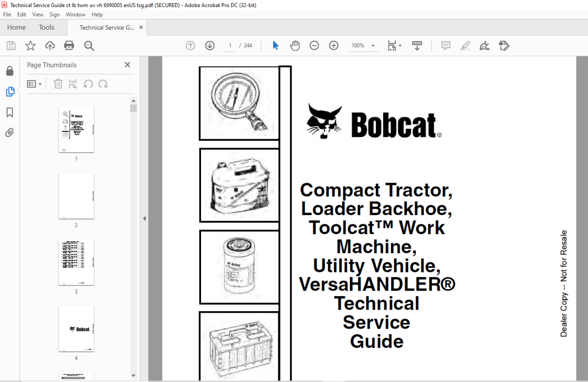
Task: Select page 1 thumbnail
Action: click(76, 130)
